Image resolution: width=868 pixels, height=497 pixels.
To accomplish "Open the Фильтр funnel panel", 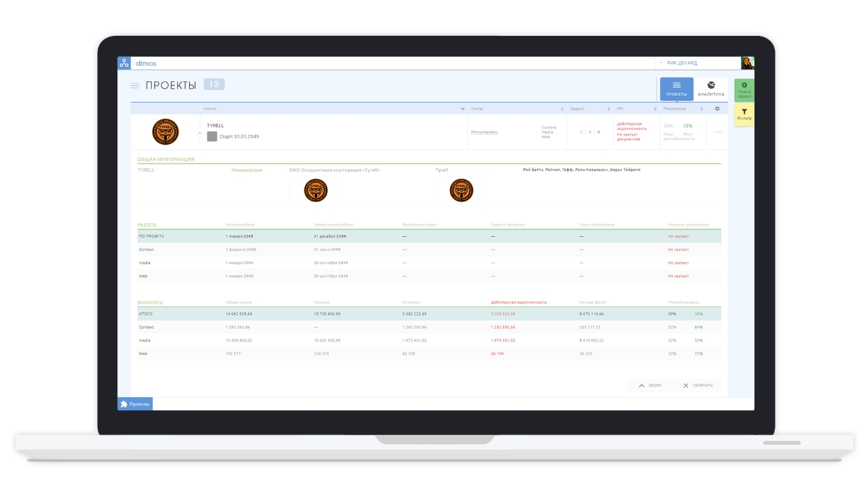I will (744, 114).
